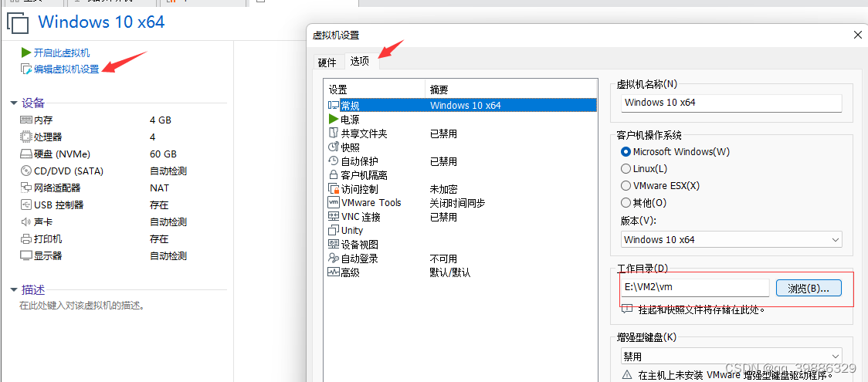Click the 关闭时间同步 summary for VMware Tools

click(x=457, y=203)
